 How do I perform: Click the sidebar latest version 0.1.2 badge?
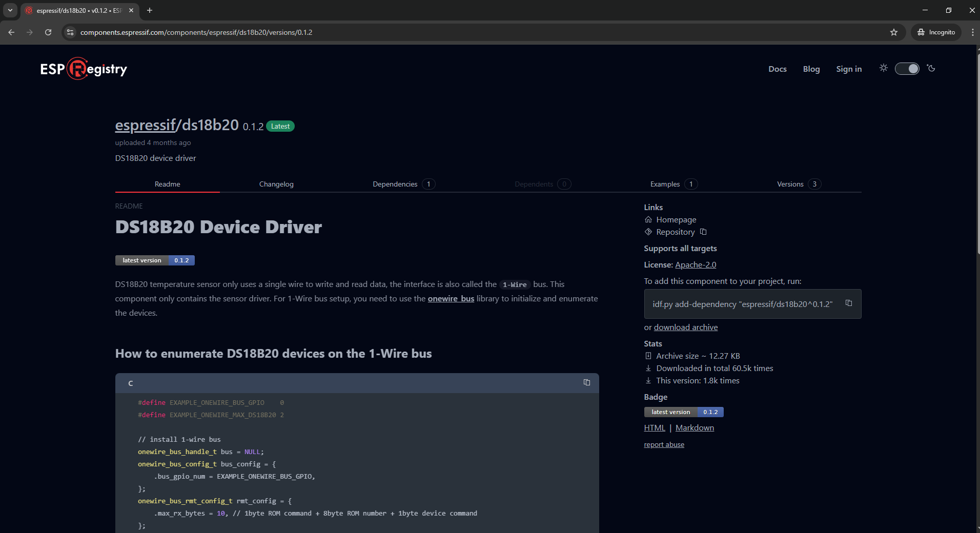point(684,412)
